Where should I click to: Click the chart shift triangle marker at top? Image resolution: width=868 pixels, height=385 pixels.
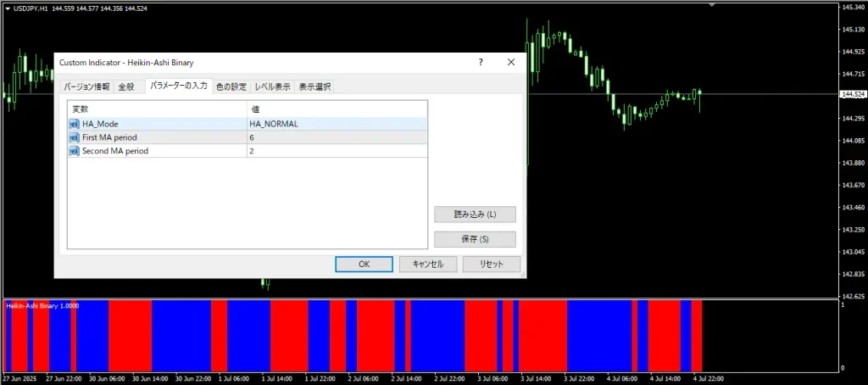point(711,4)
